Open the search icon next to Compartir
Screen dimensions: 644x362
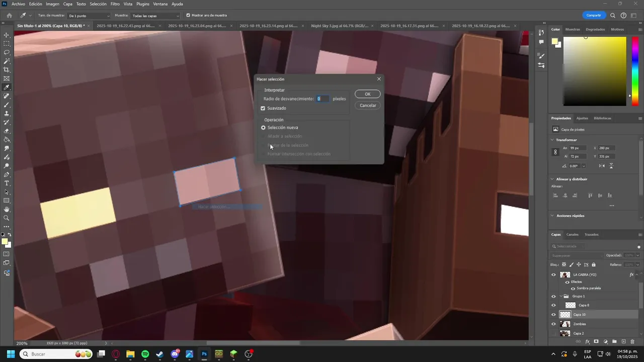[x=613, y=15]
